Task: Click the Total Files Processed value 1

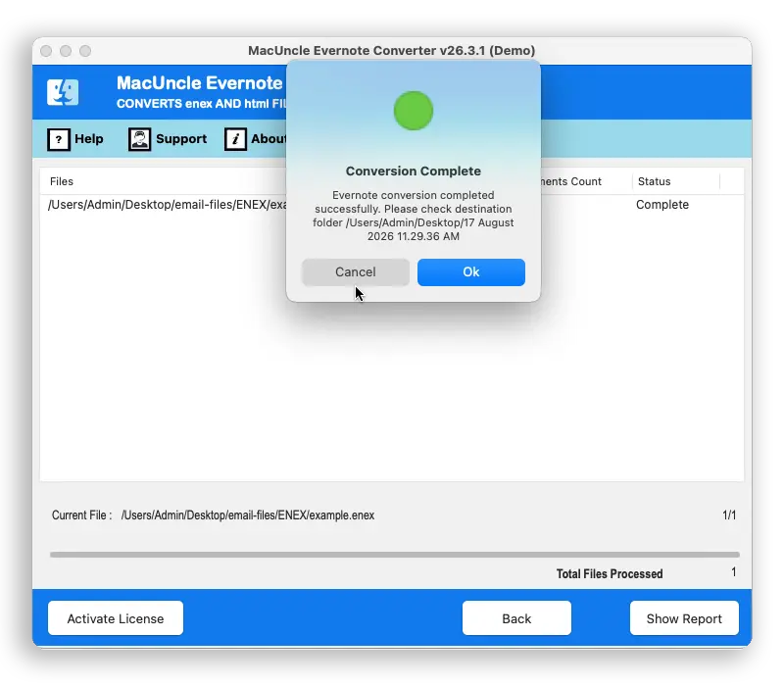Action: click(x=733, y=572)
